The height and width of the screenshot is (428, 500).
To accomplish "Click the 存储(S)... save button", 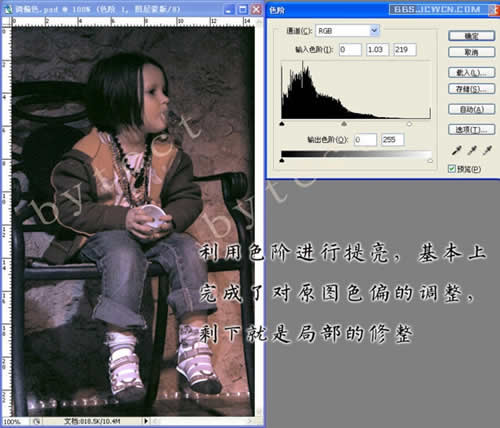I will (x=471, y=89).
